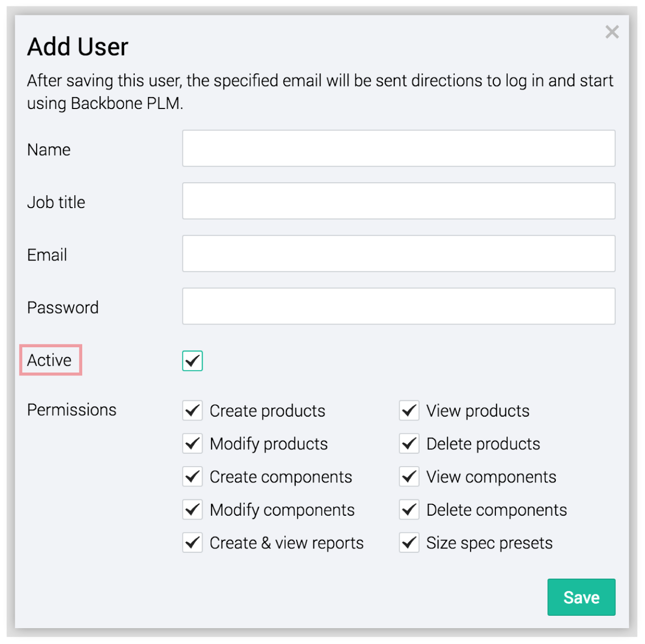Disable the View products permission
645x644 pixels.
point(409,411)
